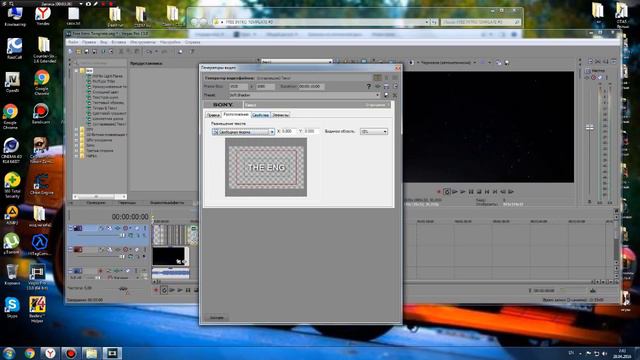The image size is (640, 360).
Task: Click the New project icon in the main toolbar
Action: coord(71,51)
